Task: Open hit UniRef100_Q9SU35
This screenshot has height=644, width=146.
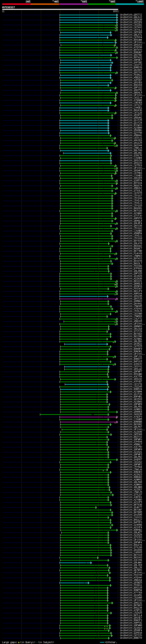Action: click(131, 296)
